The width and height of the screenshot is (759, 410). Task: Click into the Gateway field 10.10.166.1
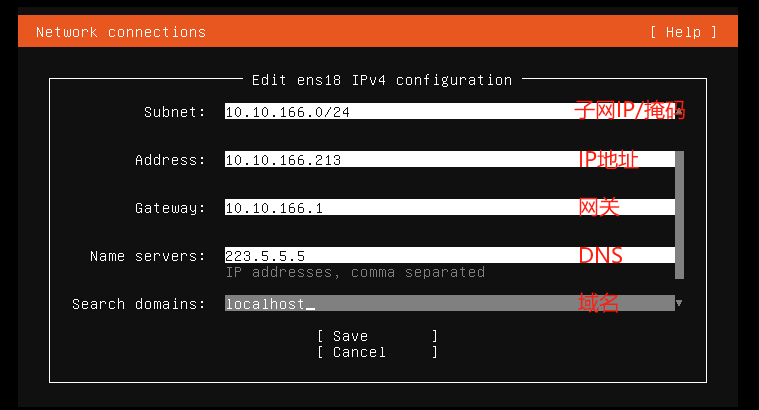coord(450,207)
